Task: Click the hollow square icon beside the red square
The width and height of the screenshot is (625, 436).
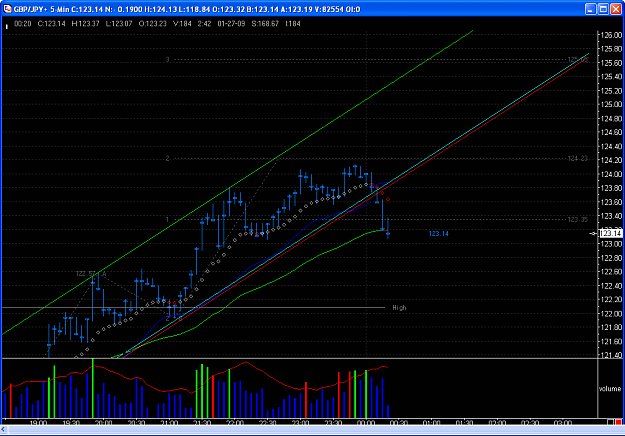Action: click(611, 422)
